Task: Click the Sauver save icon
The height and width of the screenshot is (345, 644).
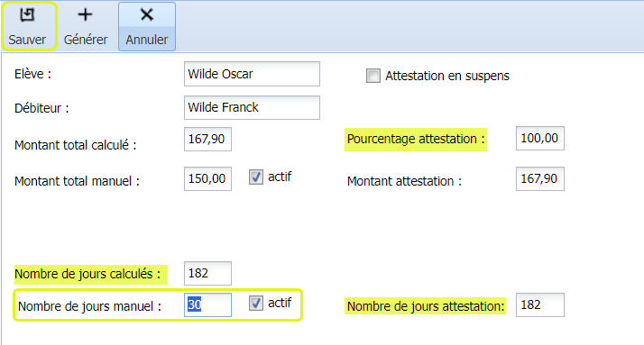Action: pyautogui.click(x=27, y=15)
